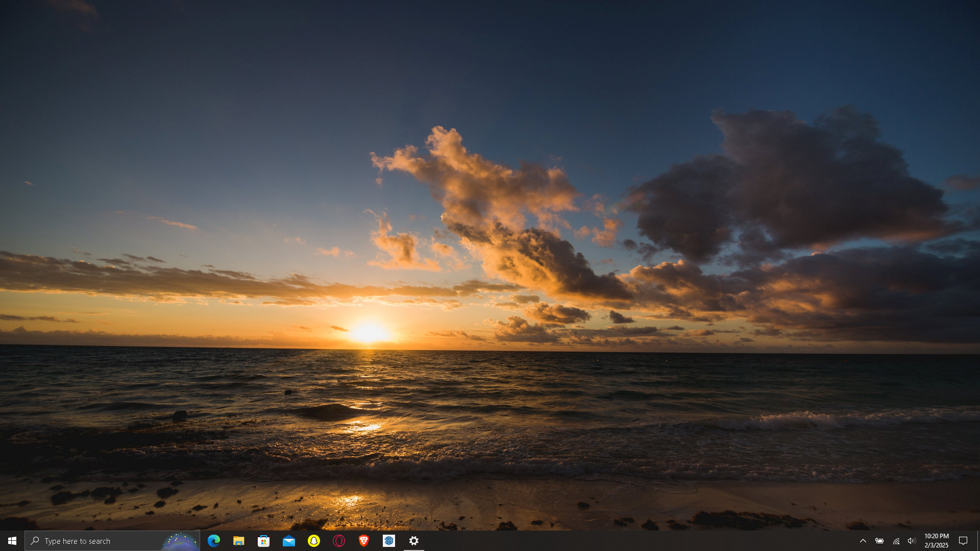The width and height of the screenshot is (980, 551).
Task: Expand hidden system tray icons
Action: (x=863, y=541)
